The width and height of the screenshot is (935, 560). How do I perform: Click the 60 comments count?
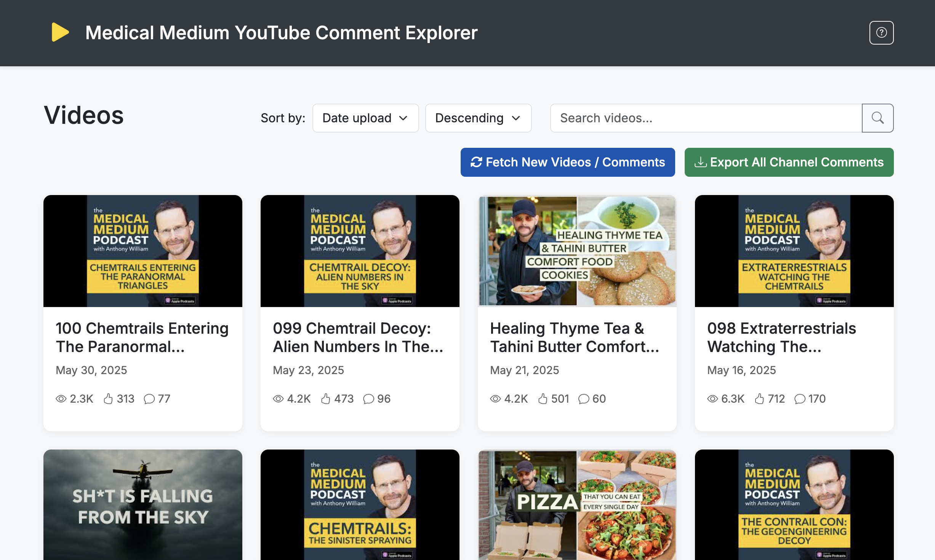[599, 399]
